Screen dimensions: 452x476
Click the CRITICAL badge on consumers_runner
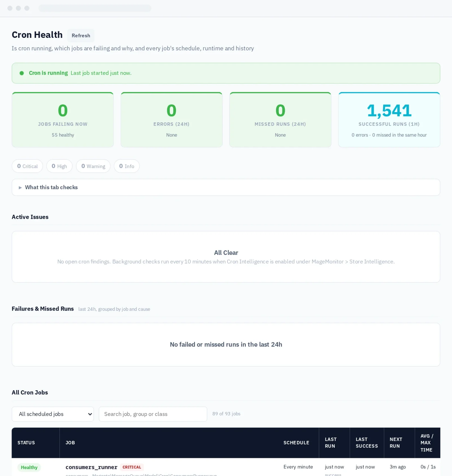132,467
